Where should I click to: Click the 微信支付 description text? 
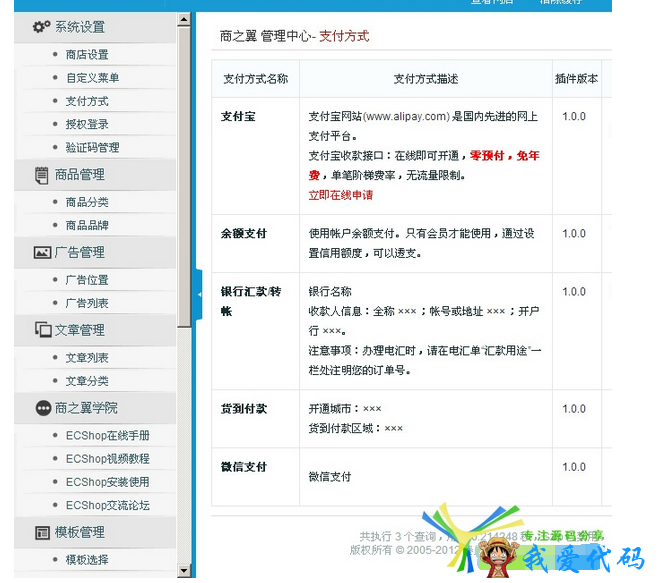[330, 477]
